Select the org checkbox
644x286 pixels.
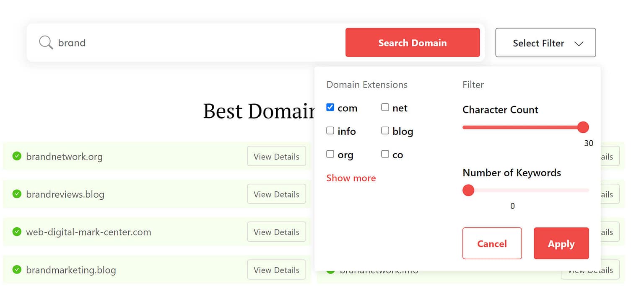330,154
